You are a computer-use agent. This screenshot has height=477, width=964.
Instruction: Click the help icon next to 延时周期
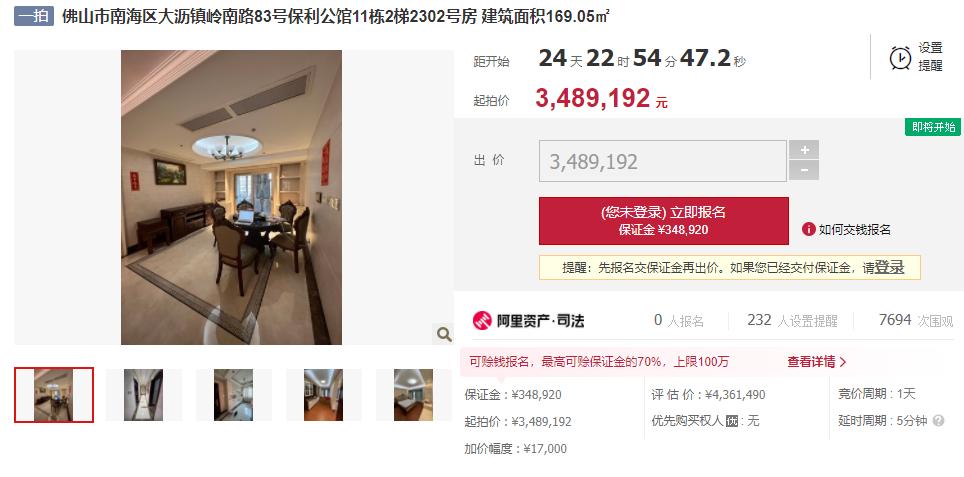coord(938,421)
